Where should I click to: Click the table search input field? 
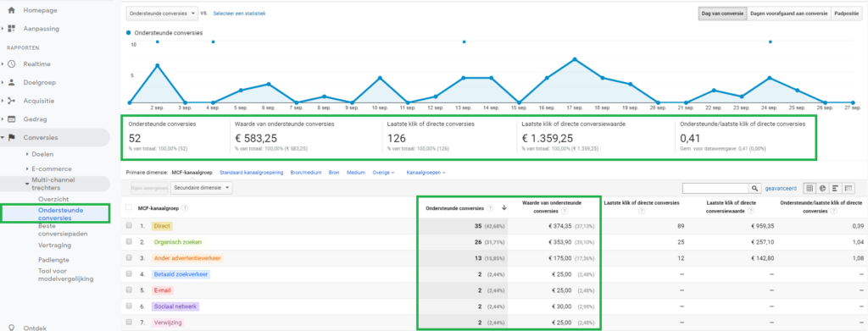click(x=715, y=189)
